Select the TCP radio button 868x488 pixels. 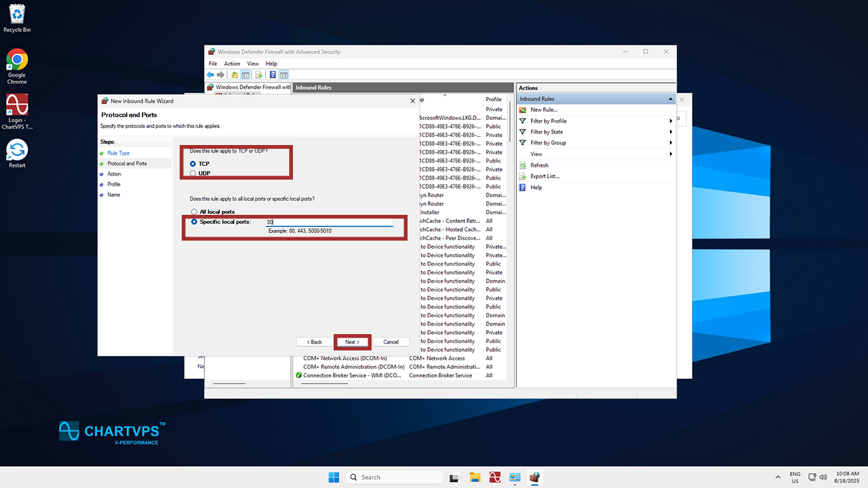coord(193,164)
